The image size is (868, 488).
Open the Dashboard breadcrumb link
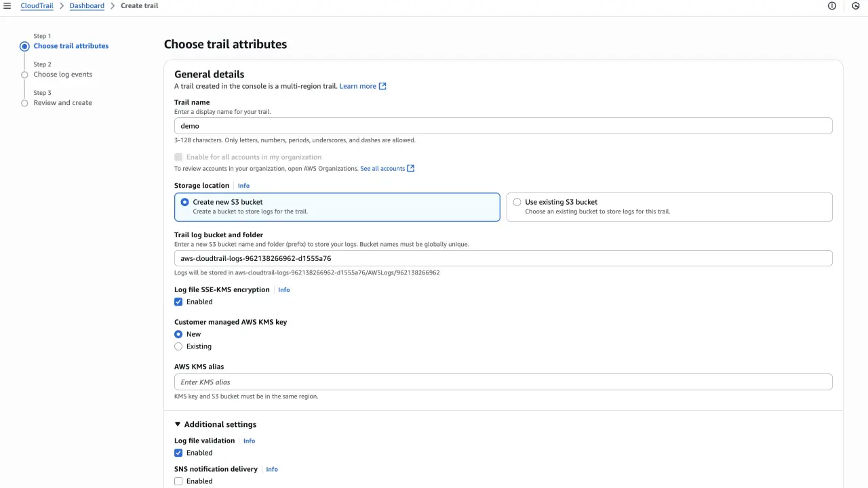coord(87,6)
